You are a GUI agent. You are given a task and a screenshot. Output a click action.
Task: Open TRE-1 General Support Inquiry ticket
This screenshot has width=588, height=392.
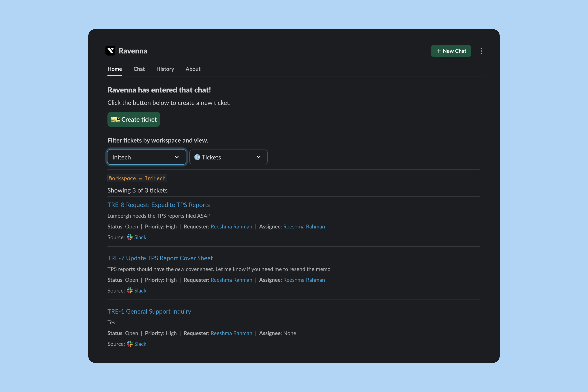pos(149,311)
